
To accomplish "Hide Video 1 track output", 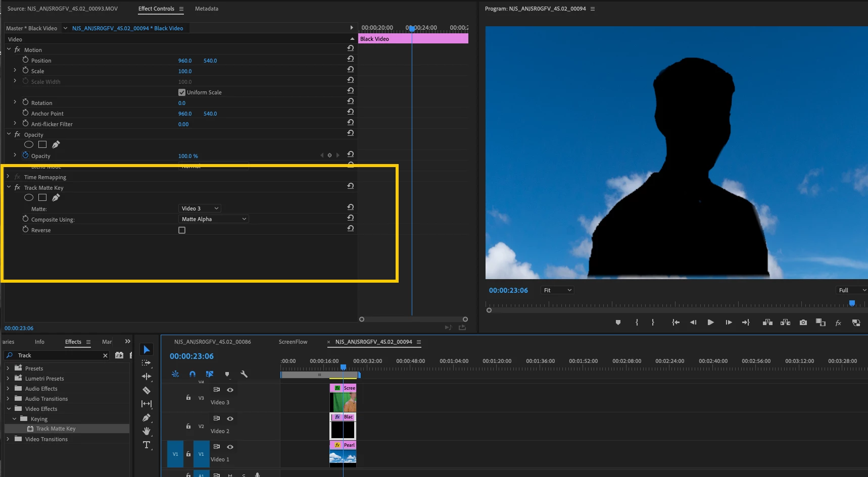I will click(x=230, y=447).
